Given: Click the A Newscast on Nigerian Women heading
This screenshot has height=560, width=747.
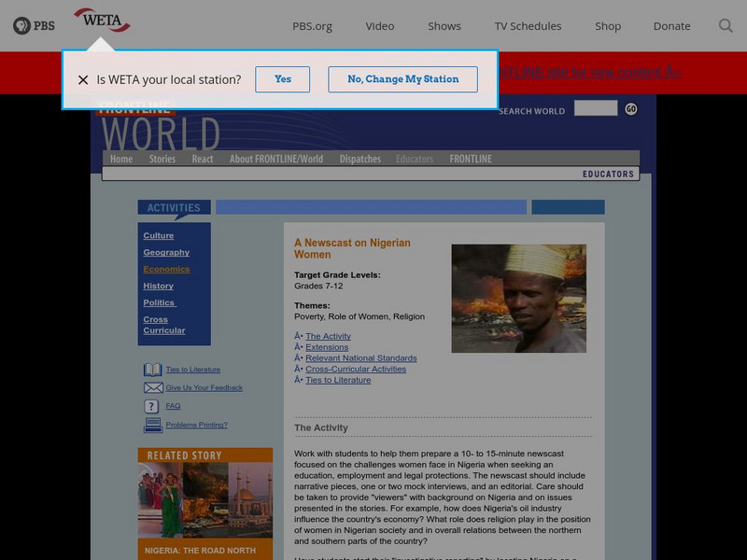Looking at the screenshot, I should click(352, 248).
